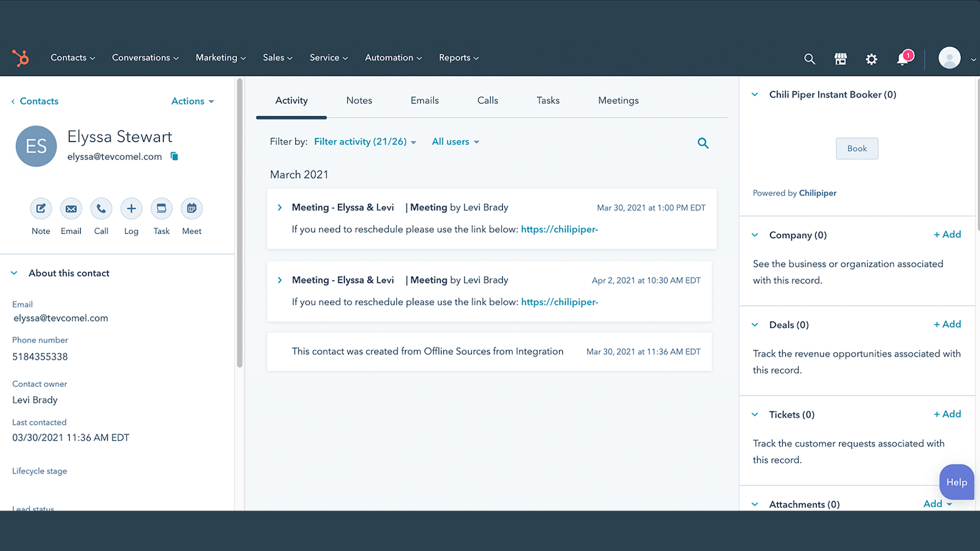Open the Marketing navigation menu
The height and width of the screenshot is (551, 980).
(221, 58)
